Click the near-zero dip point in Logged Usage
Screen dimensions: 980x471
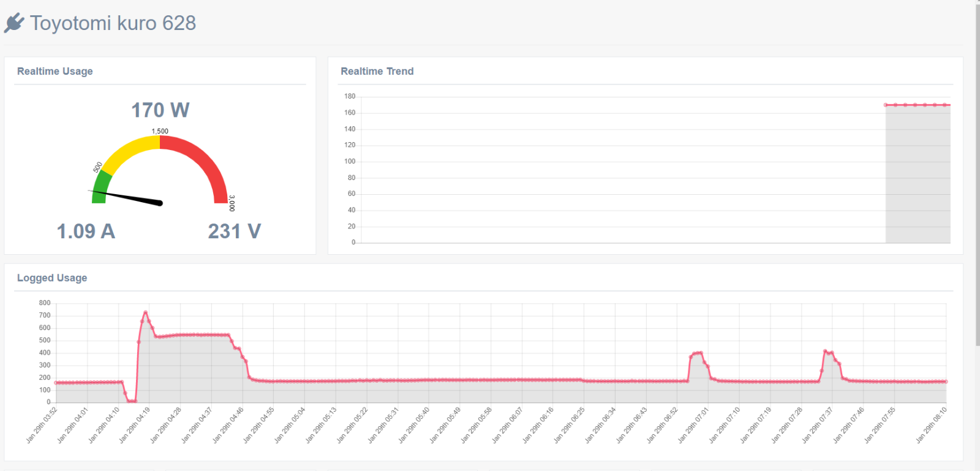point(131,401)
